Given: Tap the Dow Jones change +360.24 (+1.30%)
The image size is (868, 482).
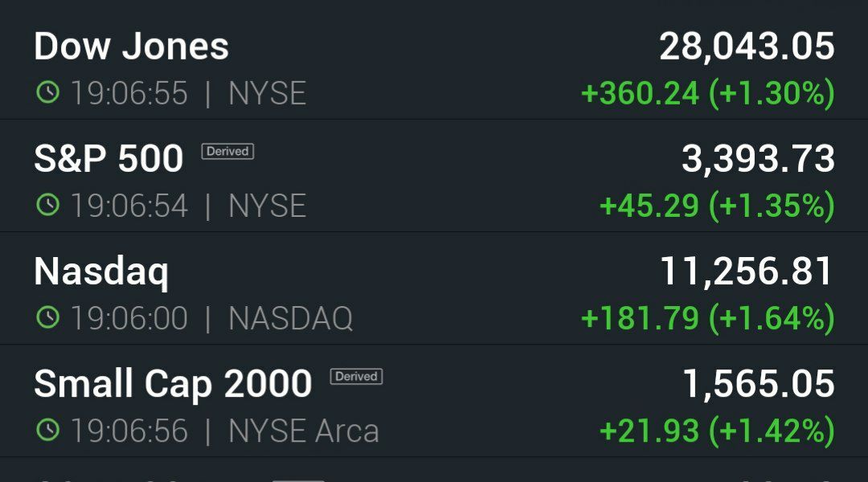Looking at the screenshot, I should tap(707, 93).
